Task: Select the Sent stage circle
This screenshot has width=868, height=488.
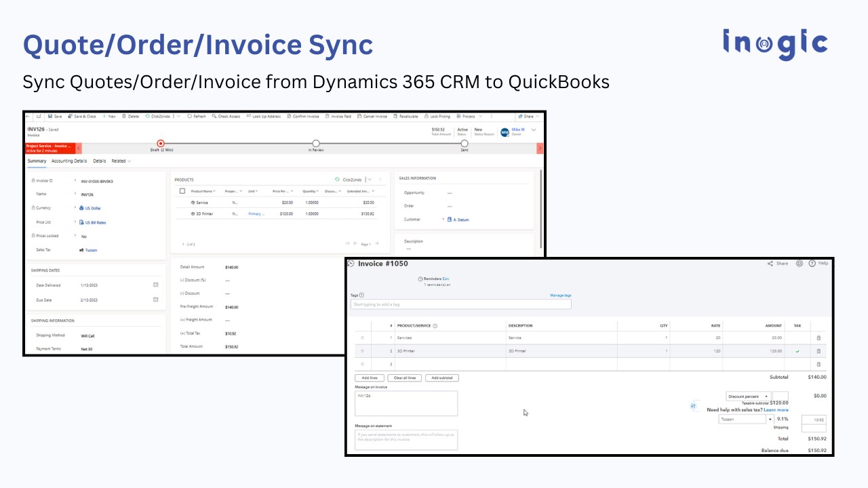Action: 465,143
